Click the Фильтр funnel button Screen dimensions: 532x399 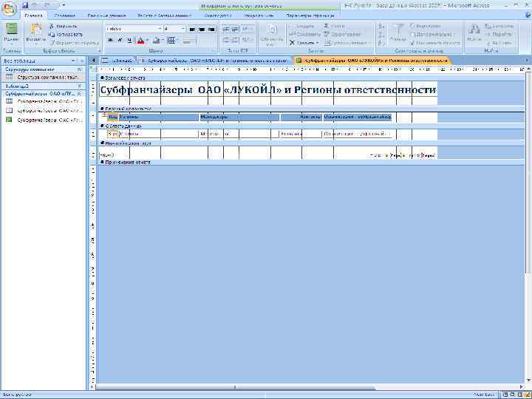(398, 33)
